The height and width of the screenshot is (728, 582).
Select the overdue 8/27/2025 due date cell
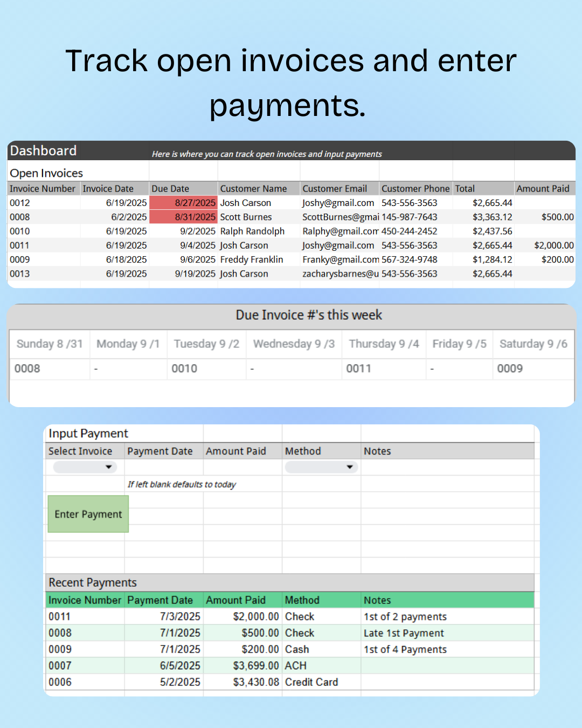(x=184, y=203)
